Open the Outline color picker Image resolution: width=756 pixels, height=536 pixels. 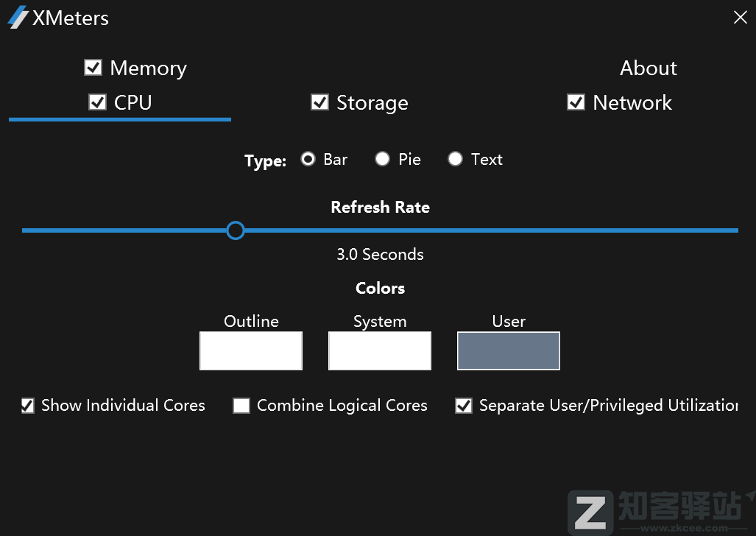click(250, 350)
